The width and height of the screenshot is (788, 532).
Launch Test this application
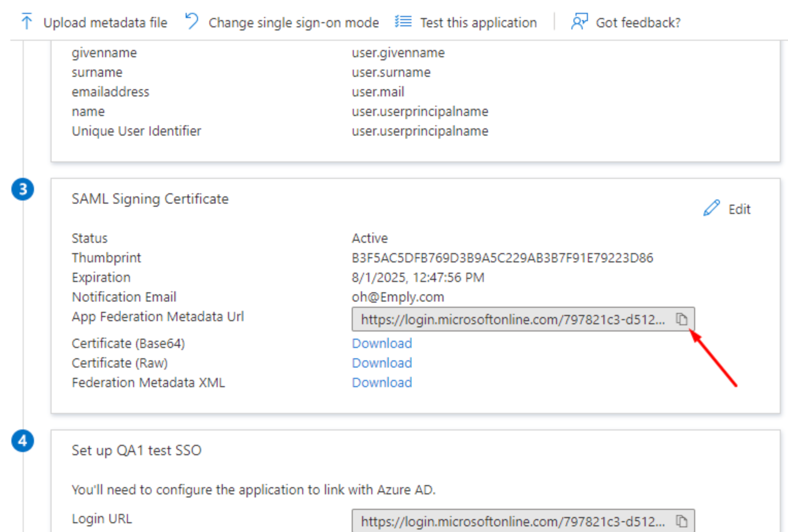click(478, 23)
